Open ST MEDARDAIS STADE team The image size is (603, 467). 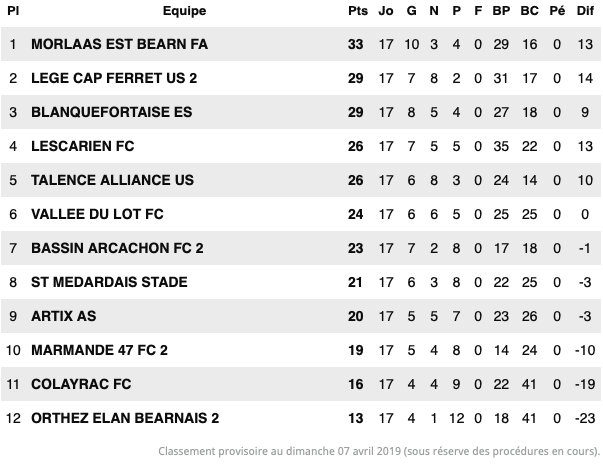click(109, 282)
